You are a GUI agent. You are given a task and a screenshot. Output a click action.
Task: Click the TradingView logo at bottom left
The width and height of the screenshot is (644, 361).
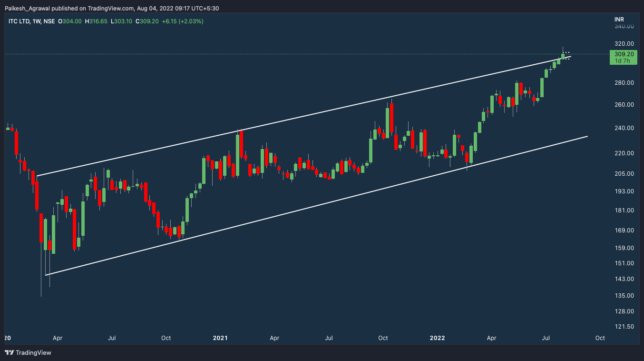[28, 353]
